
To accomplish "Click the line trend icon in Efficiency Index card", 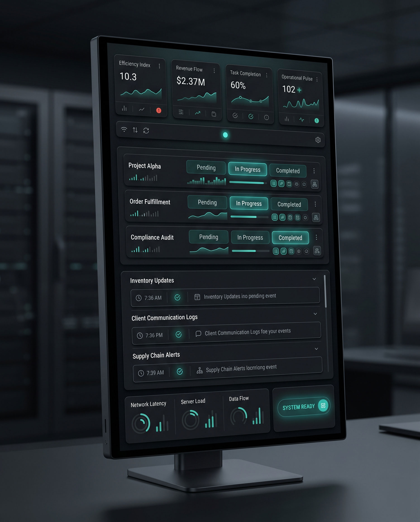I will (141, 109).
